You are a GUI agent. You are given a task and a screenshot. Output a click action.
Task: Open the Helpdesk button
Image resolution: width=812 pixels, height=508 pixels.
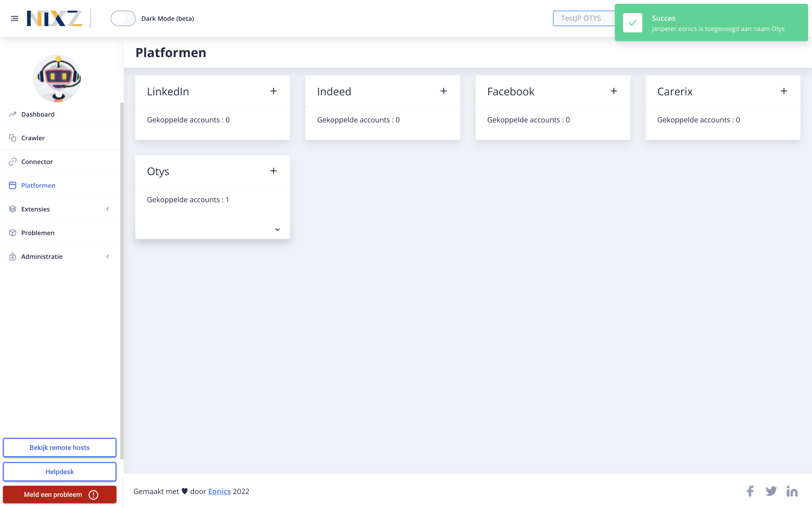[x=60, y=472]
